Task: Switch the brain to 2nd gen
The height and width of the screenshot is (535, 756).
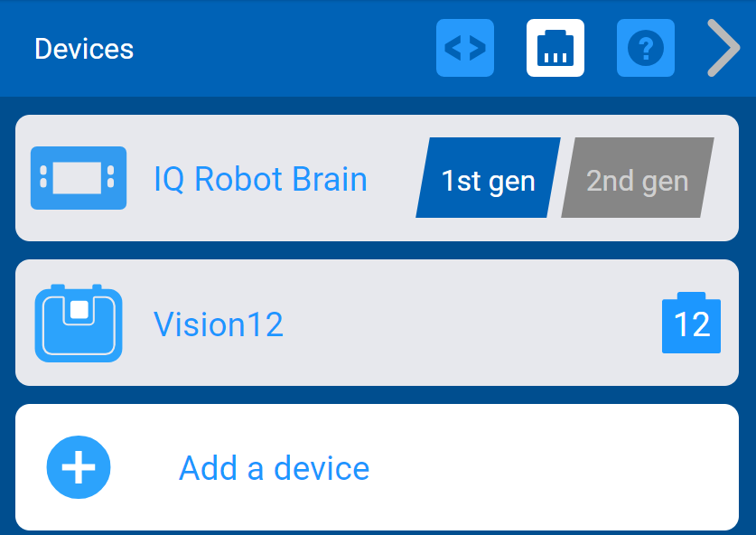Action: tap(635, 179)
